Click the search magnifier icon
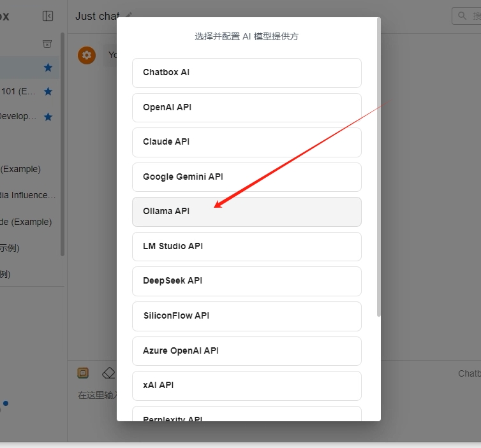The height and width of the screenshot is (448, 481). pos(462,16)
